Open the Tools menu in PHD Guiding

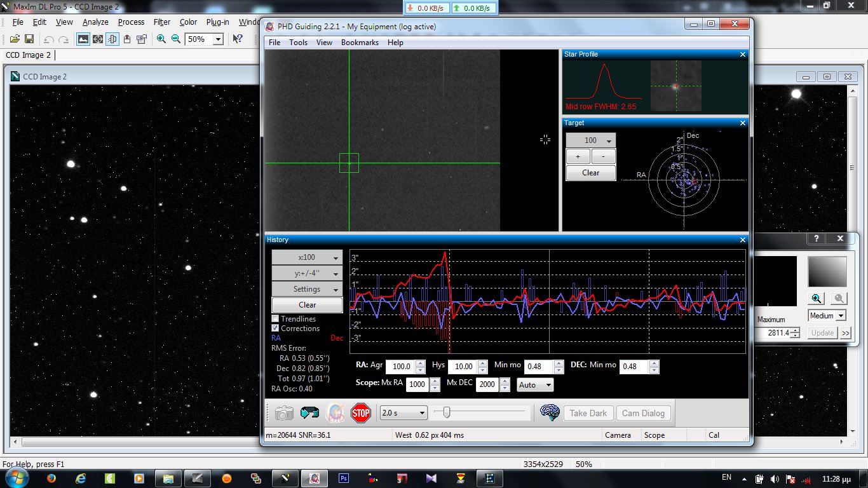(298, 43)
